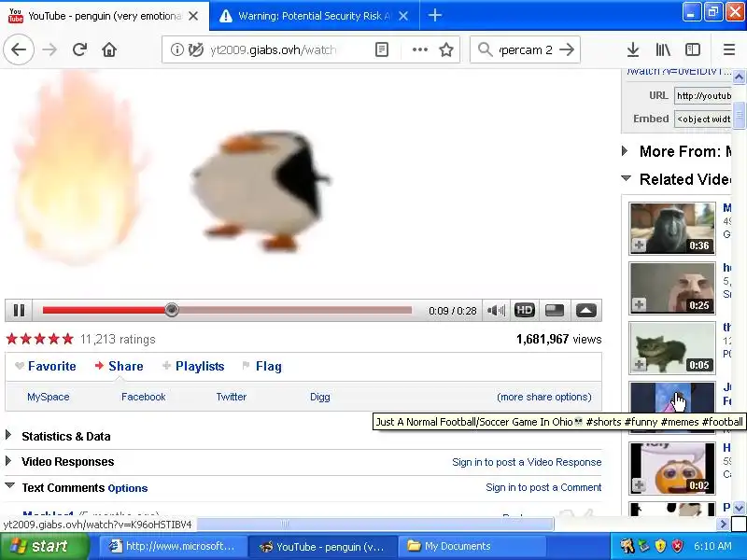Open page actions three-dot menu

point(419,49)
